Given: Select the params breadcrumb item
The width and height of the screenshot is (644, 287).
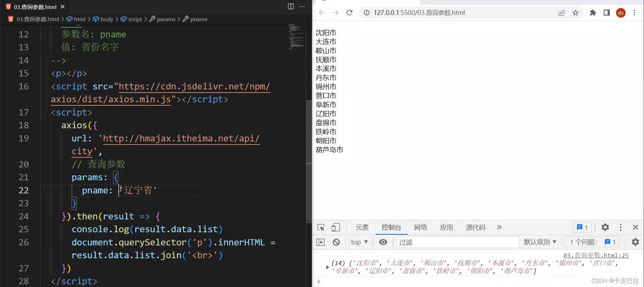Looking at the screenshot, I should [163, 19].
